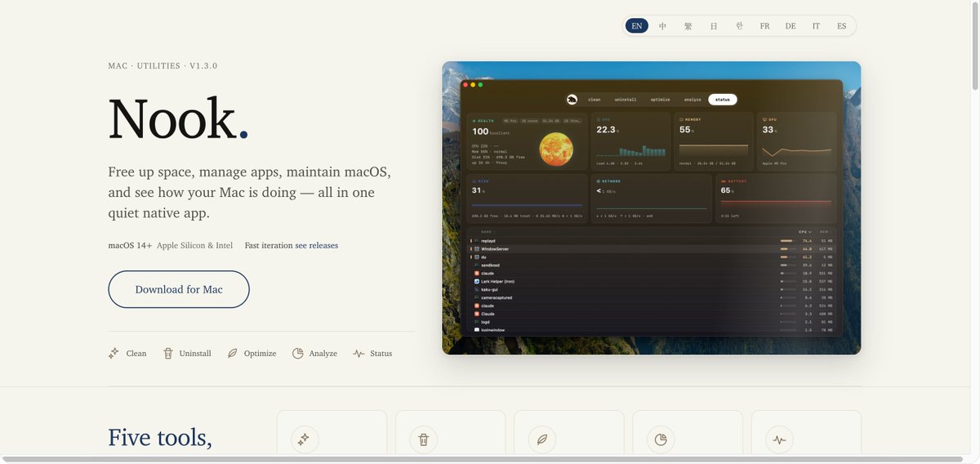Click the 22.3% CPU value in preview
This screenshot has height=464, width=980.
(608, 130)
